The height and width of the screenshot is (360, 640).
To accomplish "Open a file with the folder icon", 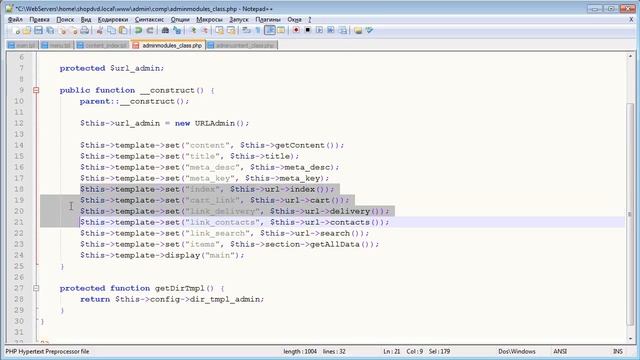I will [x=27, y=31].
